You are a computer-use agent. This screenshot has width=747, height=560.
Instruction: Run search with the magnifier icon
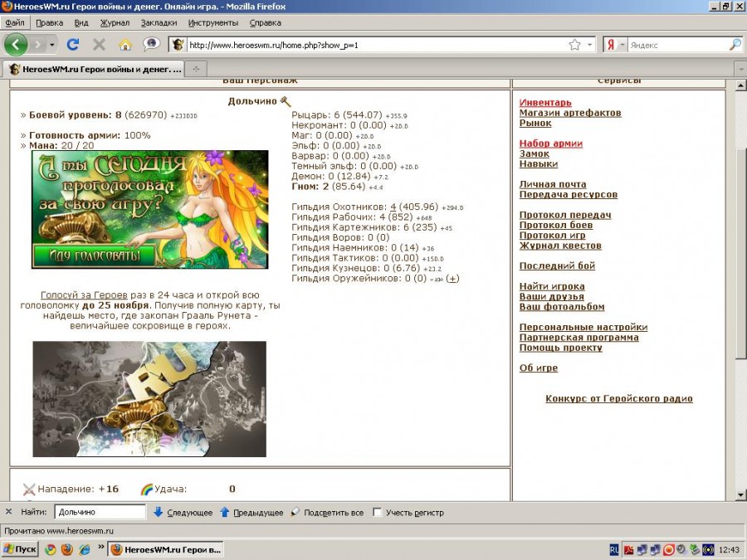click(735, 45)
